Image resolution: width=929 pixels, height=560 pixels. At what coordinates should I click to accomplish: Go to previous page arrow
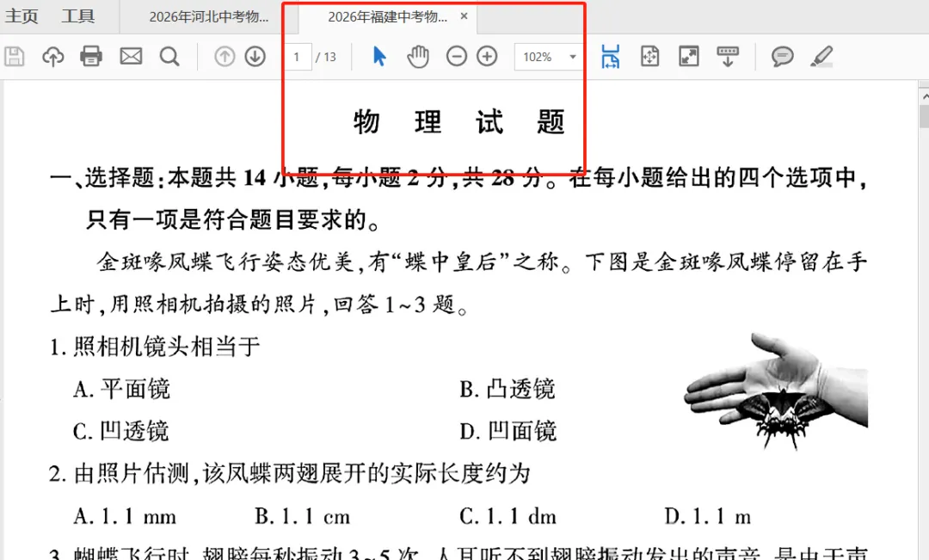pyautogui.click(x=225, y=57)
